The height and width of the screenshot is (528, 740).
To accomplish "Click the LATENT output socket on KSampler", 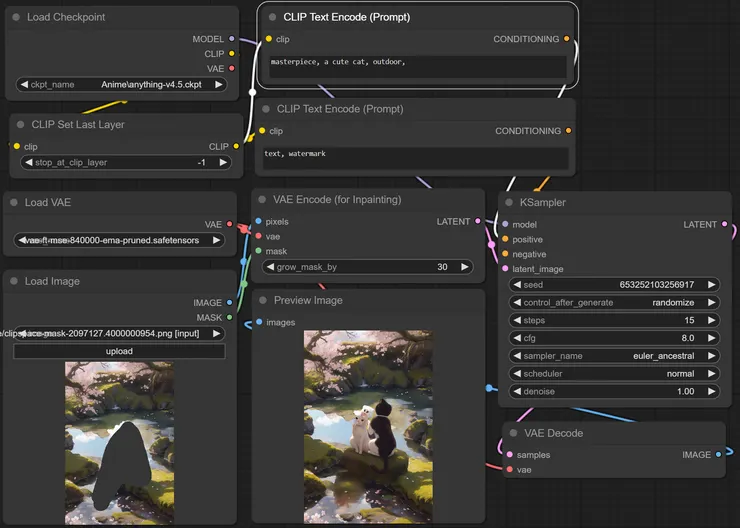I will point(725,224).
